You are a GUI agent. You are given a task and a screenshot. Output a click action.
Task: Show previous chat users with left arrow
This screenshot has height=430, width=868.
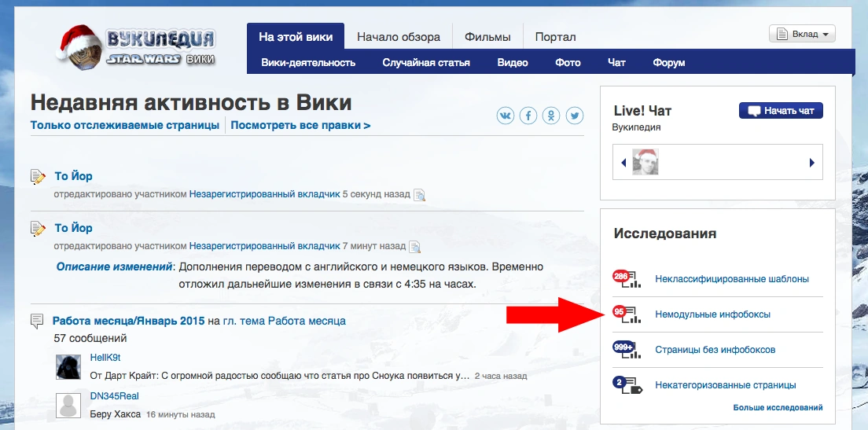tap(623, 163)
